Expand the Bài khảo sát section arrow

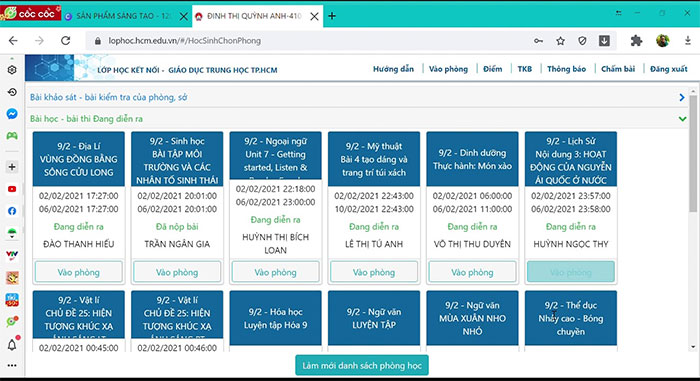point(682,97)
